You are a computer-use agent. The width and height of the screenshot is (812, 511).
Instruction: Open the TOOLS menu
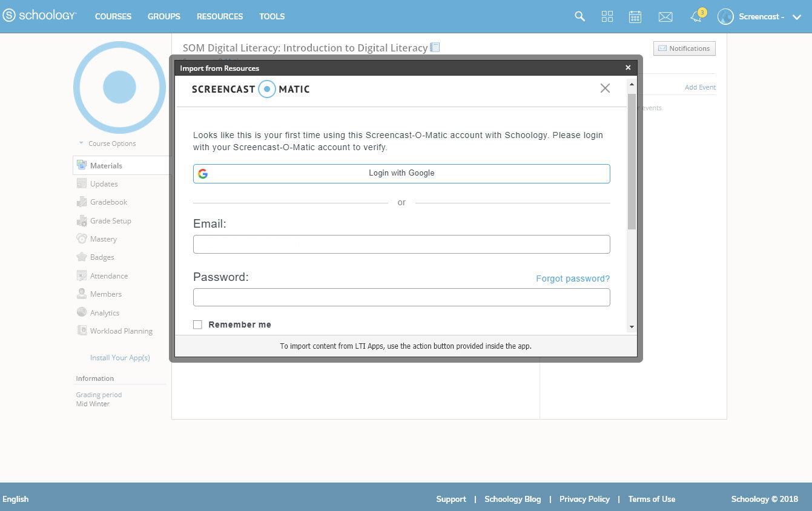pos(272,16)
